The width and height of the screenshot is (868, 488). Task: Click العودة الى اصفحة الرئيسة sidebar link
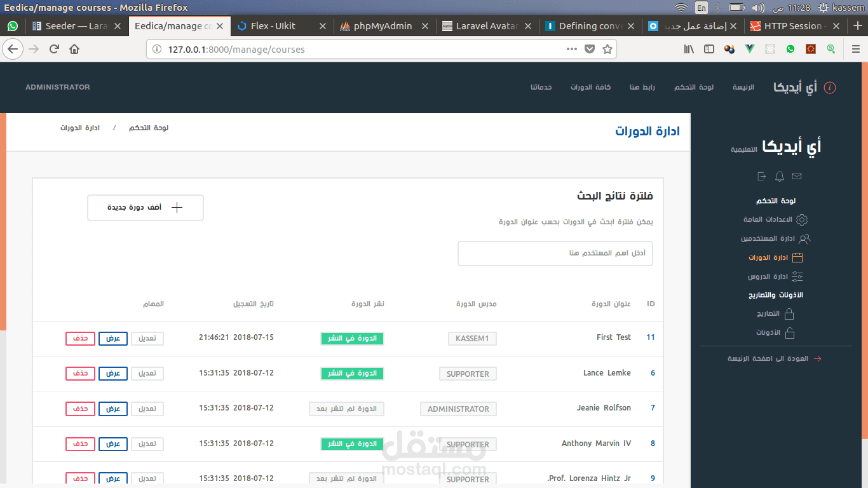tap(774, 358)
